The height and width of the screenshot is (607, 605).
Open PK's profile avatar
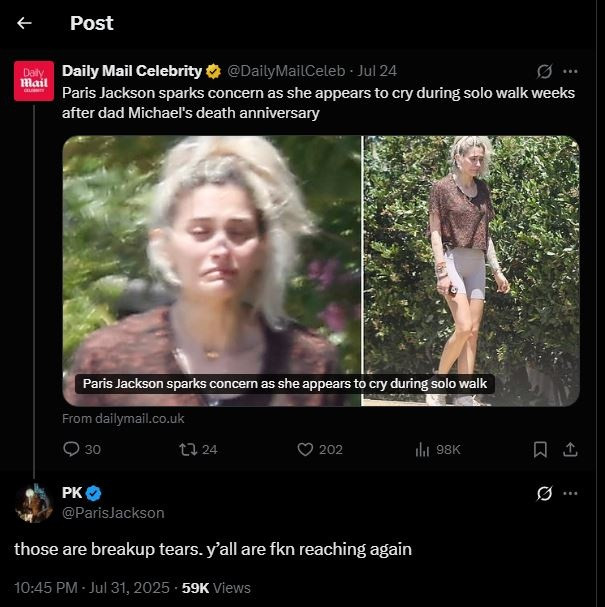[x=33, y=502]
